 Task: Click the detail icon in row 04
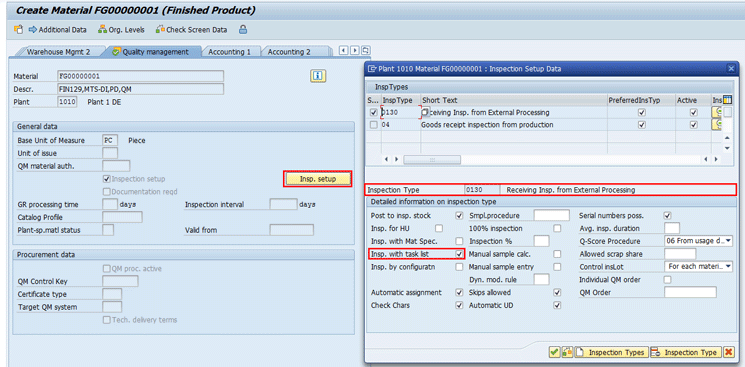[x=717, y=125]
